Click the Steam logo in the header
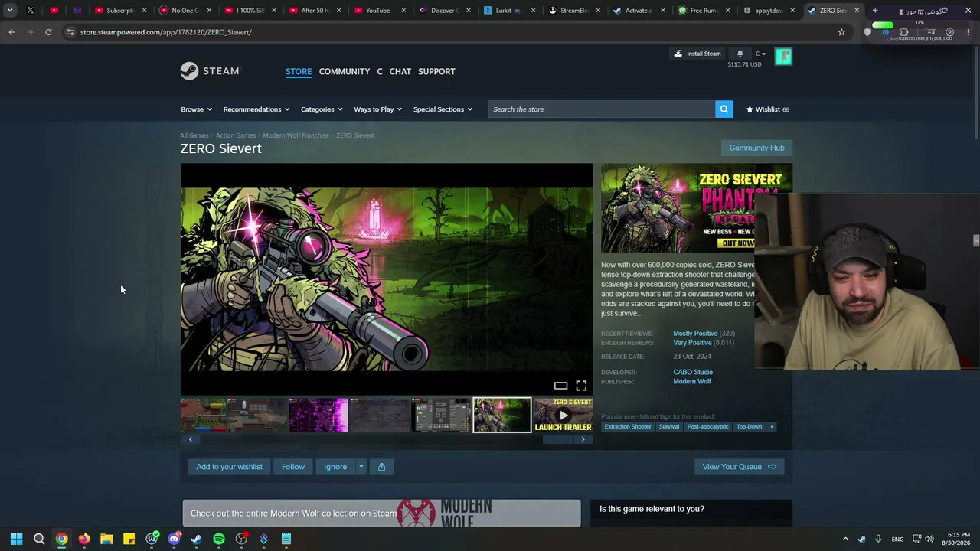 (x=211, y=71)
